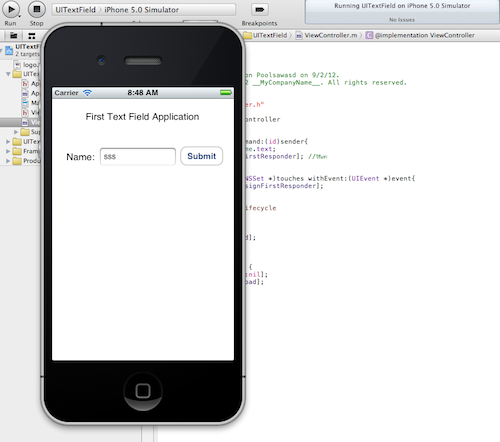This screenshot has height=442, width=500.
Task: Click the lifecycle pragma text in code
Action: [x=260, y=208]
